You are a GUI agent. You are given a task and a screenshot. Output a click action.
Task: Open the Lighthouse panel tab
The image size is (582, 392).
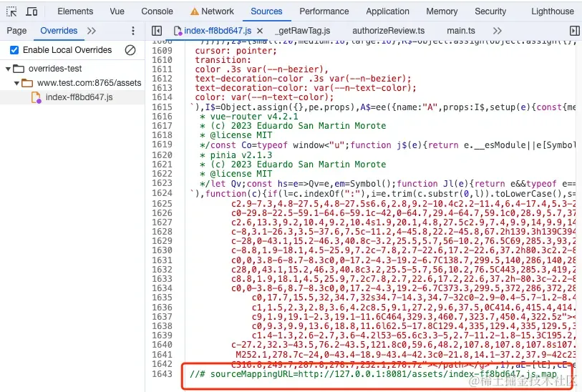click(553, 11)
